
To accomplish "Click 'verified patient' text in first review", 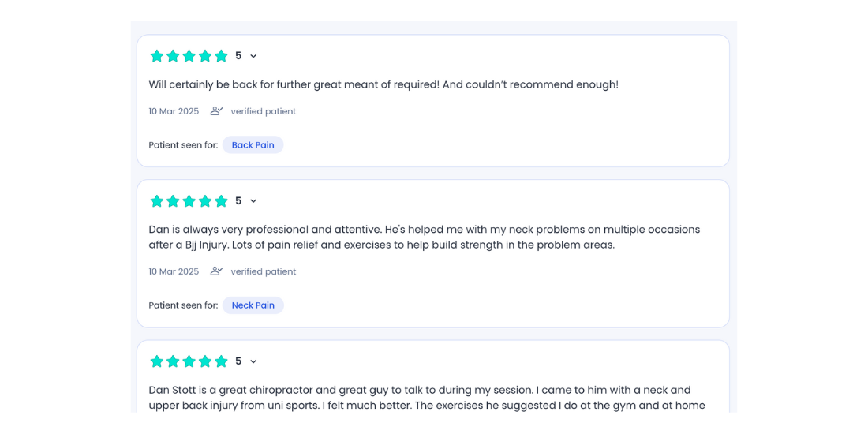I will pos(264,111).
